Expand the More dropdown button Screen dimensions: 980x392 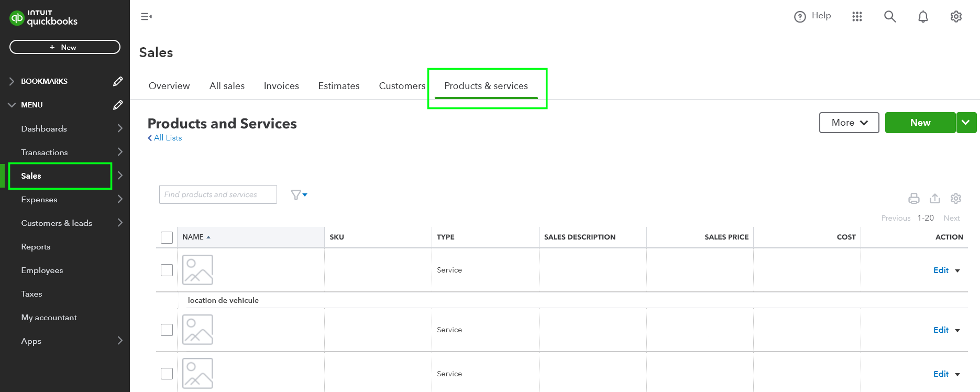(x=849, y=123)
